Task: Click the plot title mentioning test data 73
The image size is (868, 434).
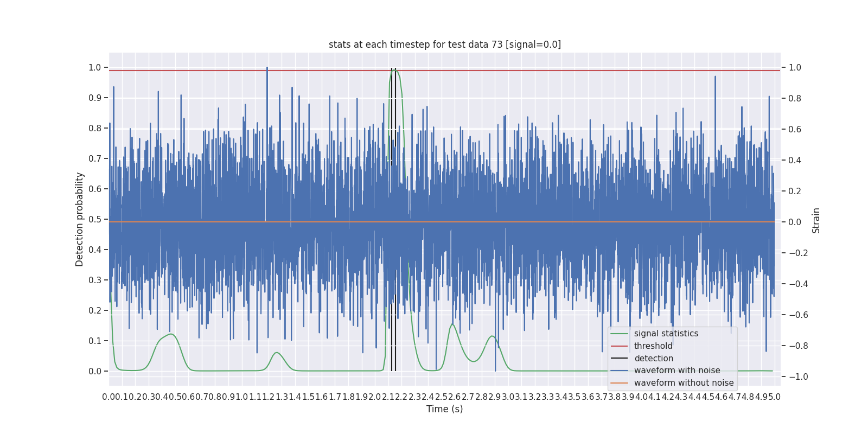Action: point(445,44)
